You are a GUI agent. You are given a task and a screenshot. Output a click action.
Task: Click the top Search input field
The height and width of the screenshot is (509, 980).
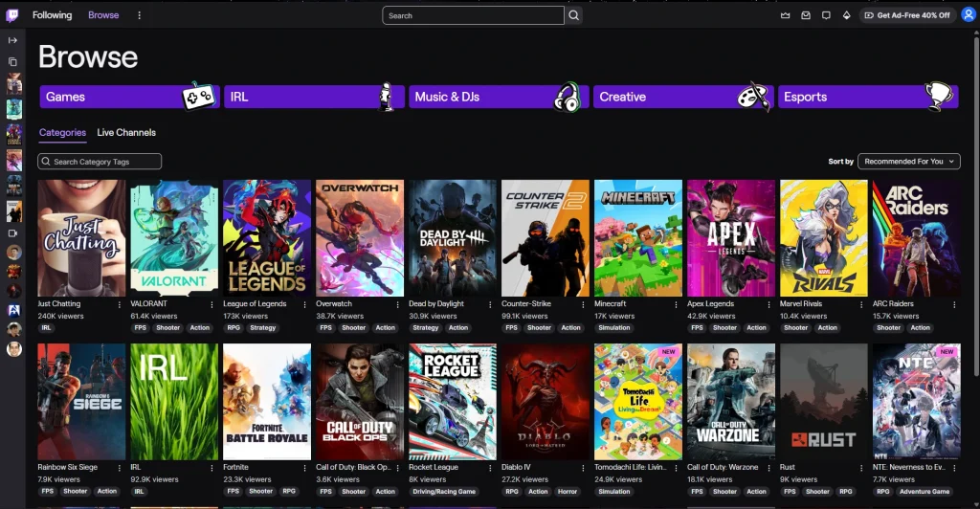click(x=473, y=15)
